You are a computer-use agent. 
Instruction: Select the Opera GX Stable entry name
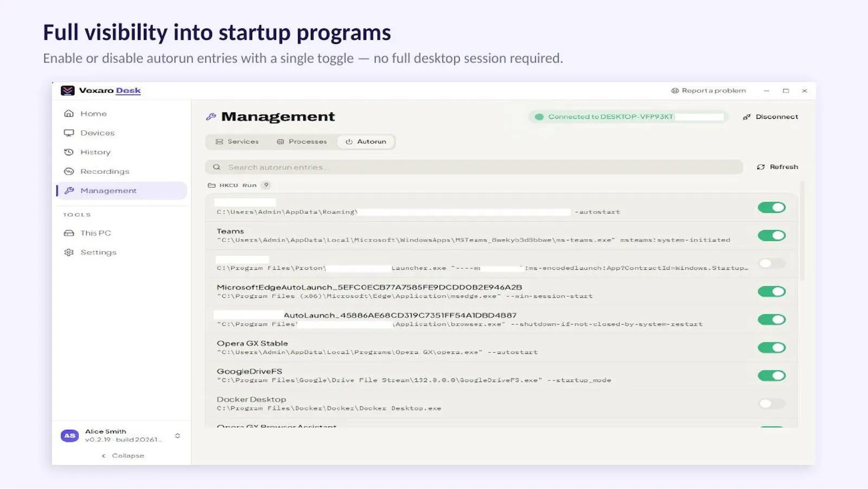pyautogui.click(x=252, y=344)
